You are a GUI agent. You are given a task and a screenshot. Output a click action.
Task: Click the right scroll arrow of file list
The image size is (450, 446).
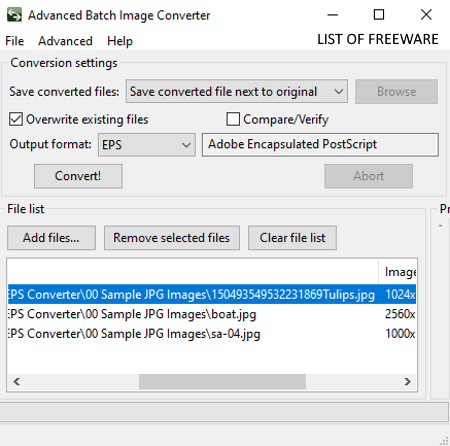click(x=407, y=381)
